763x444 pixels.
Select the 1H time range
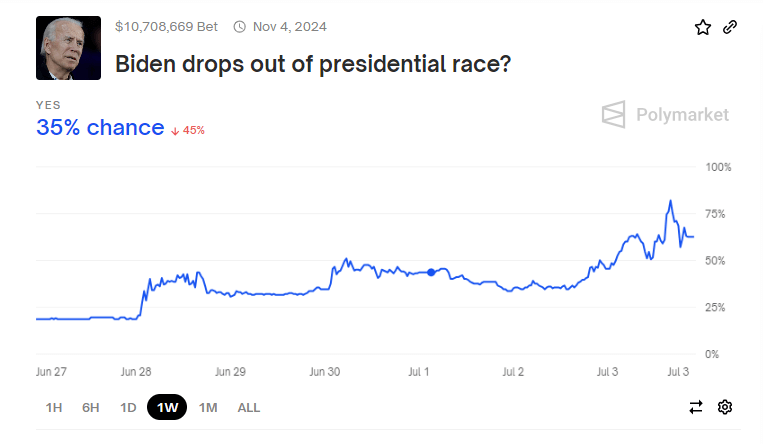pyautogui.click(x=55, y=407)
